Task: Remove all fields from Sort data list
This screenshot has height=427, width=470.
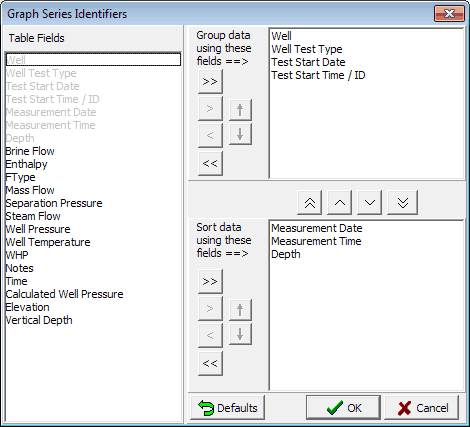Action: point(210,363)
